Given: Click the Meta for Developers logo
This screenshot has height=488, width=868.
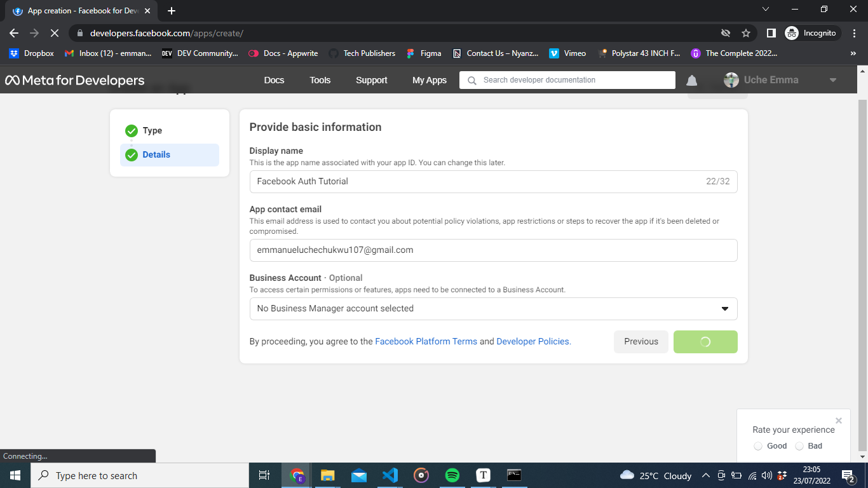Looking at the screenshot, I should pyautogui.click(x=75, y=80).
